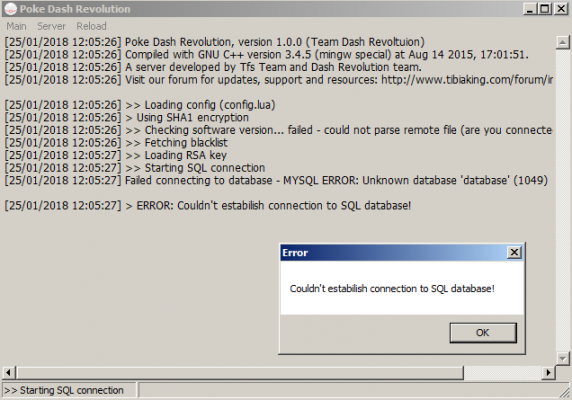
Task: Open the Server menu
Action: click(51, 26)
